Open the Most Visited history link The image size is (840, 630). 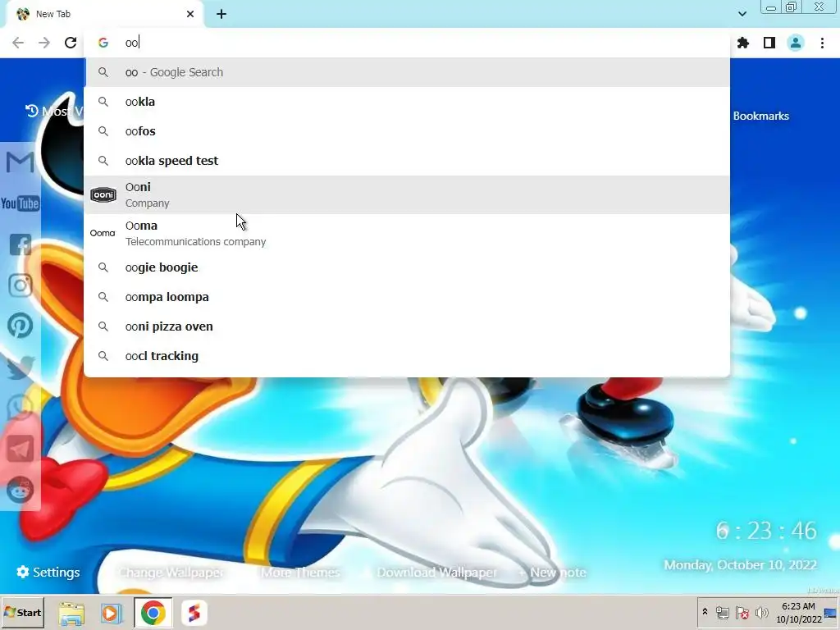[53, 111]
